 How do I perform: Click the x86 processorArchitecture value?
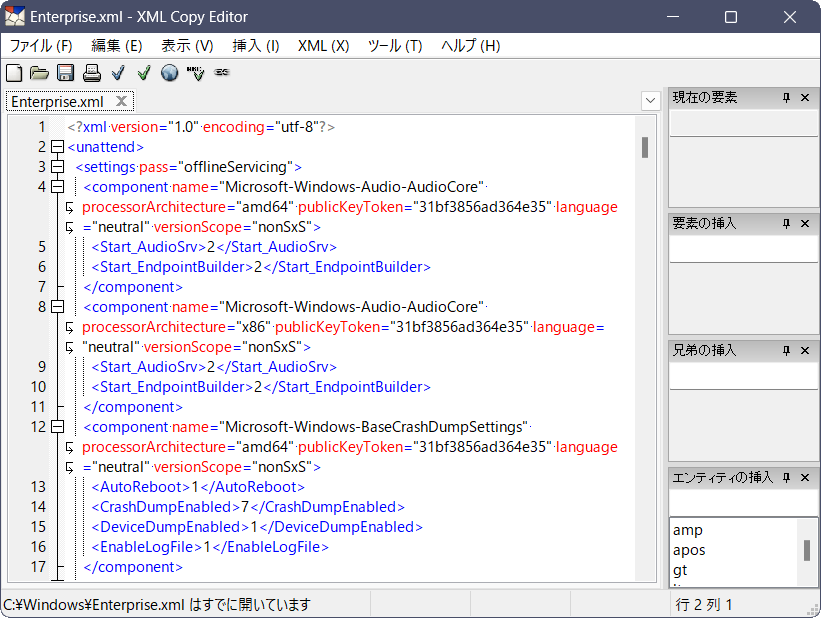click(x=253, y=327)
